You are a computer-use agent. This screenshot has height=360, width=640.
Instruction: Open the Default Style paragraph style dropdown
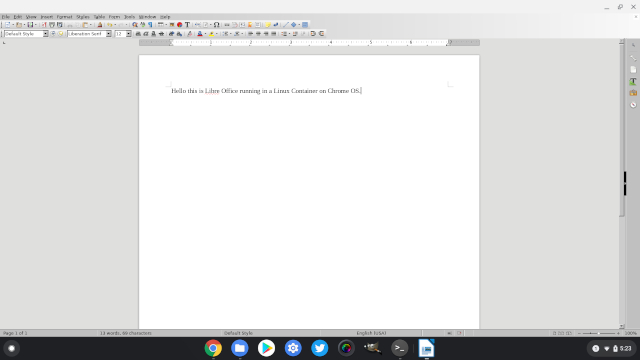click(45, 34)
